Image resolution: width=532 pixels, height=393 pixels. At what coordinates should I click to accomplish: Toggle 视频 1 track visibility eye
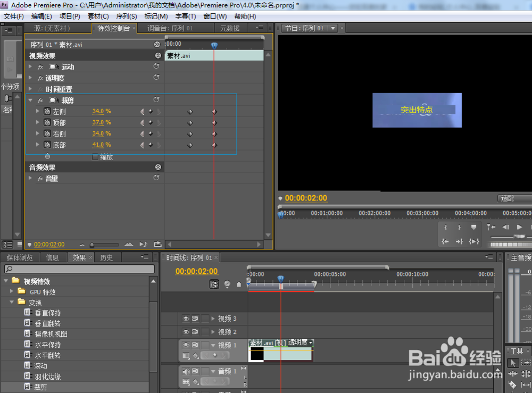186,345
